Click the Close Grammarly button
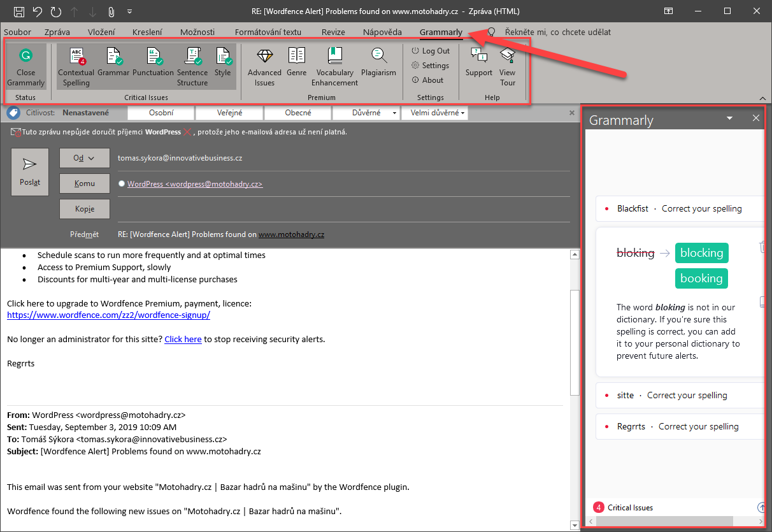This screenshot has width=772, height=532. (x=26, y=68)
